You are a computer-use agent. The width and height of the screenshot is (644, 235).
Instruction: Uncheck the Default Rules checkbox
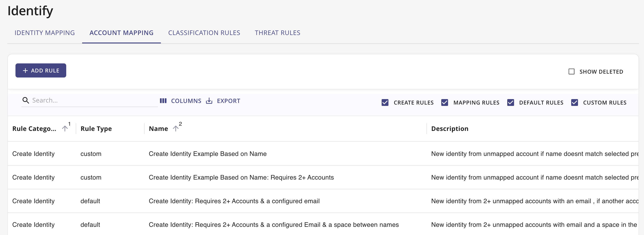click(x=510, y=103)
